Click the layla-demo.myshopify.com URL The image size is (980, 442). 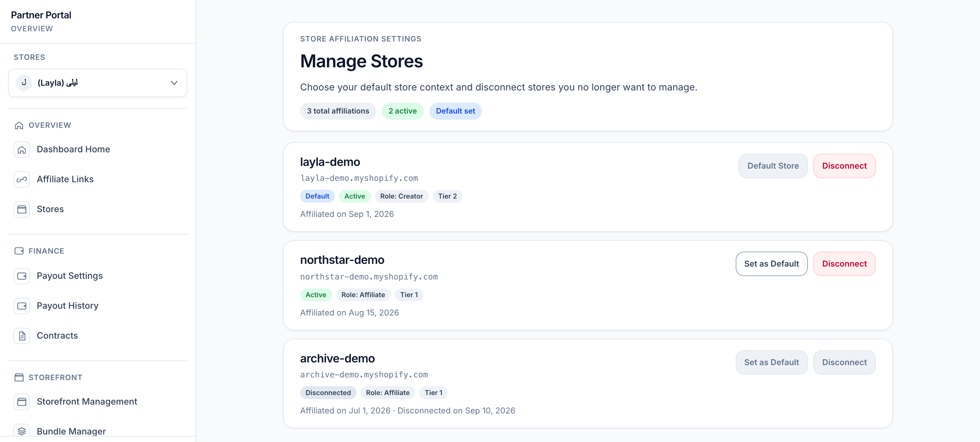tap(359, 178)
